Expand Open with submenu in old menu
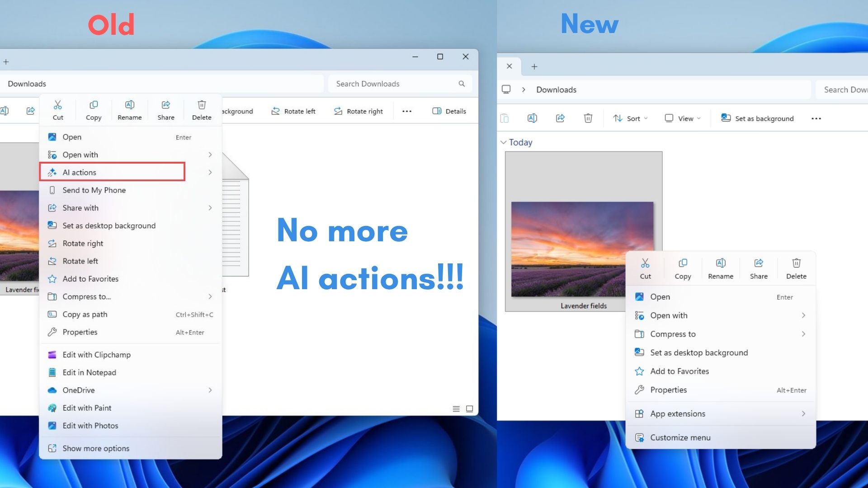 click(210, 155)
